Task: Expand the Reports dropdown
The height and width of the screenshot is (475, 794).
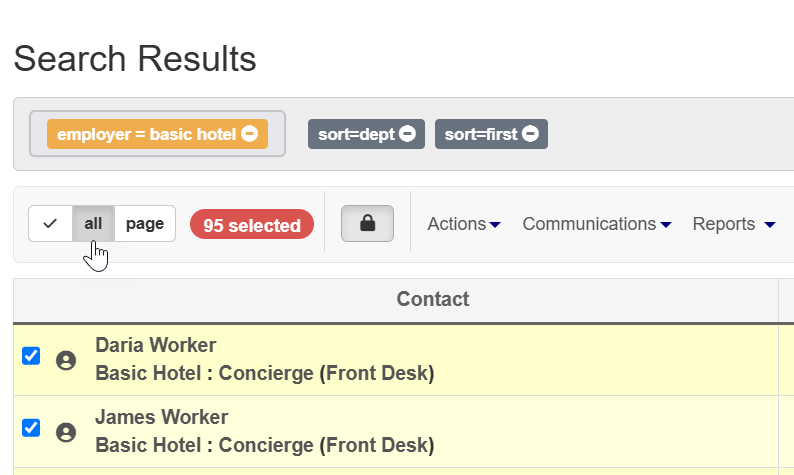Action: pos(734,224)
